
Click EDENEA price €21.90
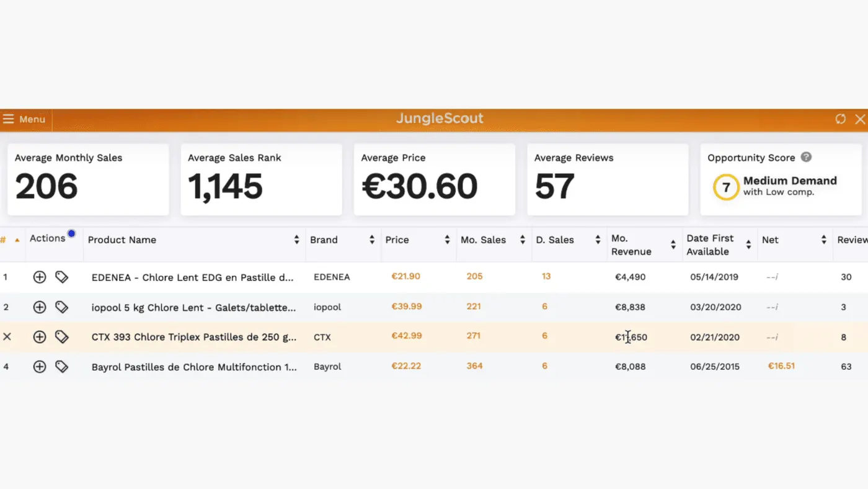[x=405, y=276]
